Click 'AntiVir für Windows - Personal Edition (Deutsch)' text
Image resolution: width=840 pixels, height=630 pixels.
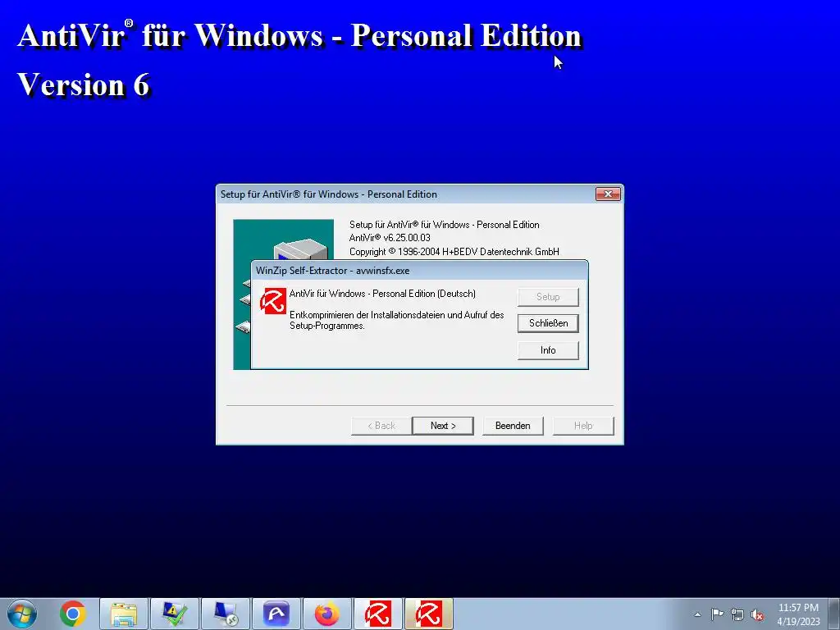click(x=382, y=294)
